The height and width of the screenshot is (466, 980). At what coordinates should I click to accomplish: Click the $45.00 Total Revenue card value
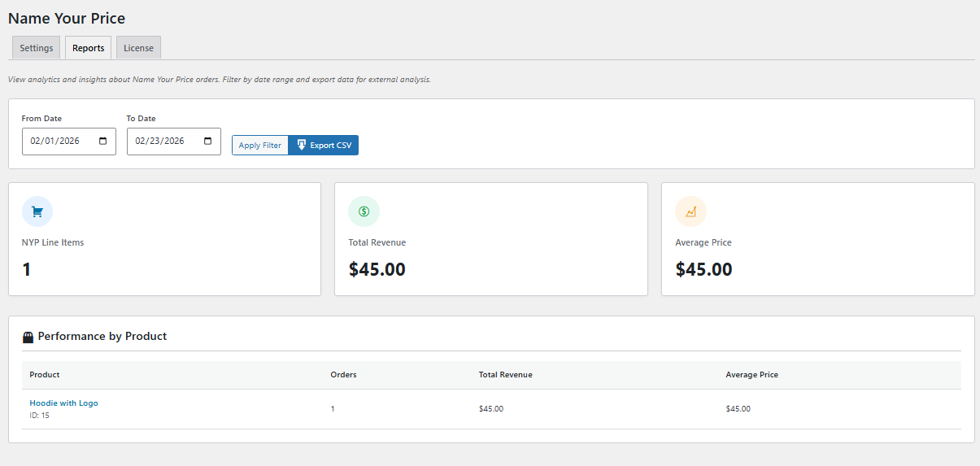(x=377, y=269)
